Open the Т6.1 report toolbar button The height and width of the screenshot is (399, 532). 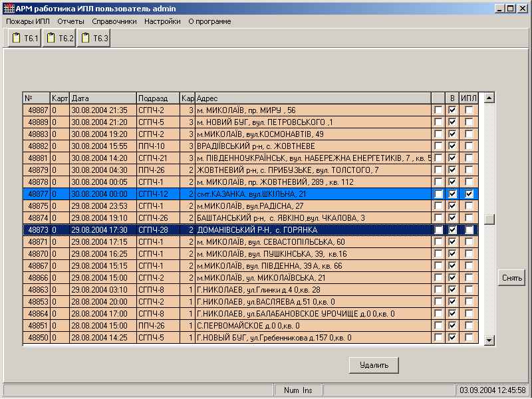[x=25, y=38]
